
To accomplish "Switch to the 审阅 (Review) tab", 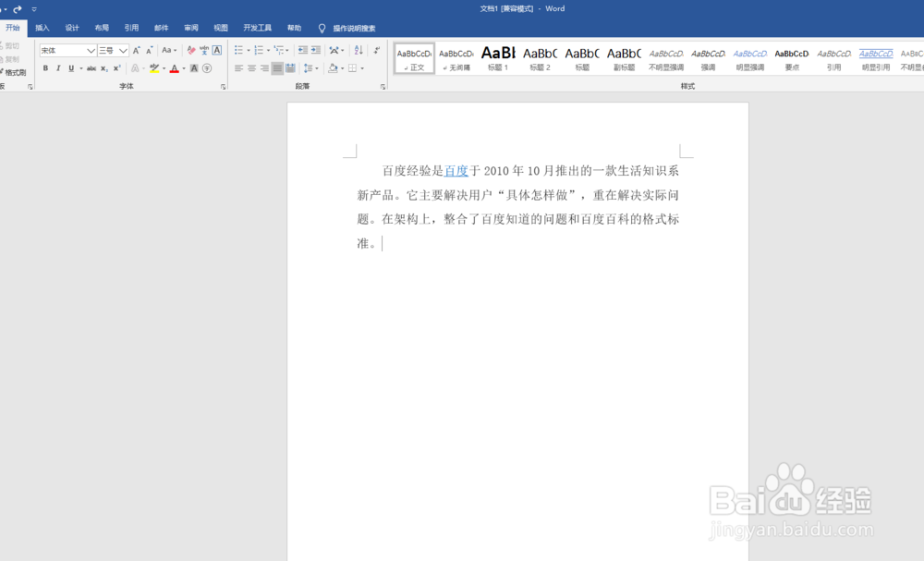I will coord(191,28).
